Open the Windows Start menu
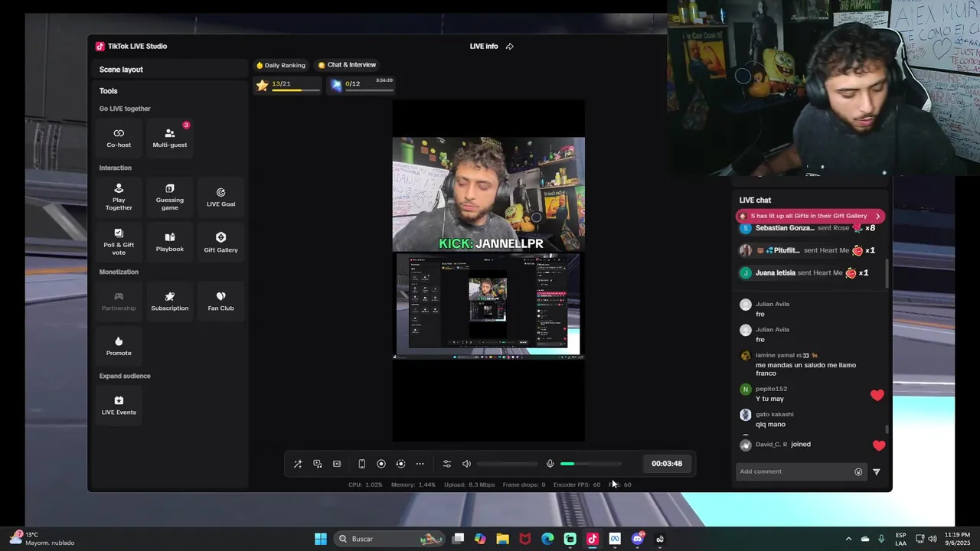This screenshot has width=980, height=551. tap(321, 539)
